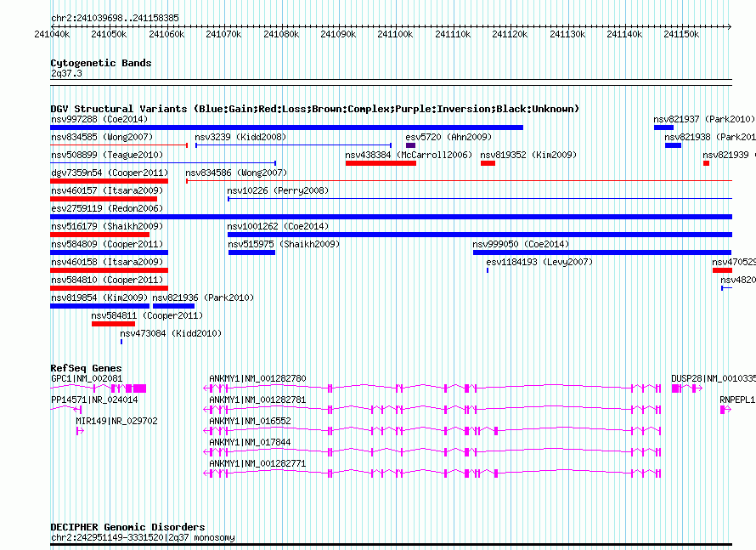The height and width of the screenshot is (550, 756).
Task: Click the blue nsv515975 gain bar
Action: (251, 252)
